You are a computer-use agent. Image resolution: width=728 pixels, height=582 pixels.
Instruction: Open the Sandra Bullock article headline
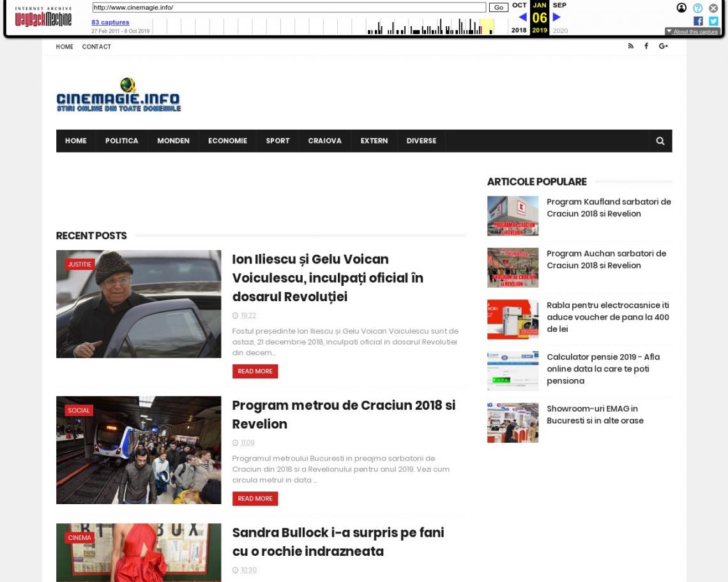(x=338, y=542)
